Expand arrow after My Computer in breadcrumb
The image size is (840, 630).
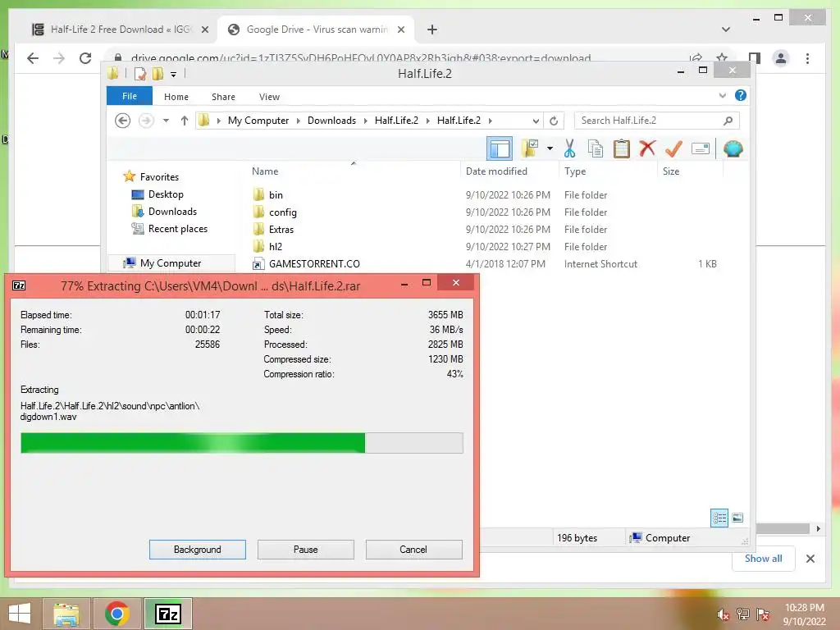pyautogui.click(x=299, y=121)
